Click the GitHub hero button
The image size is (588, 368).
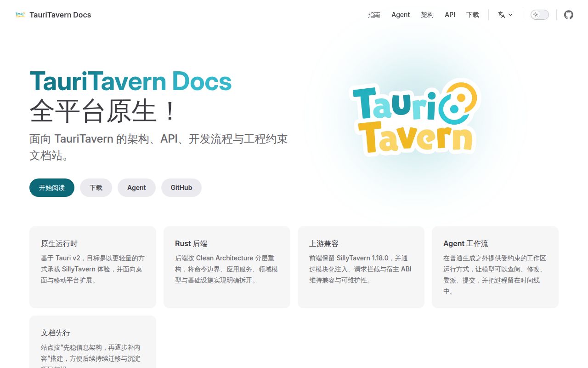[181, 188]
